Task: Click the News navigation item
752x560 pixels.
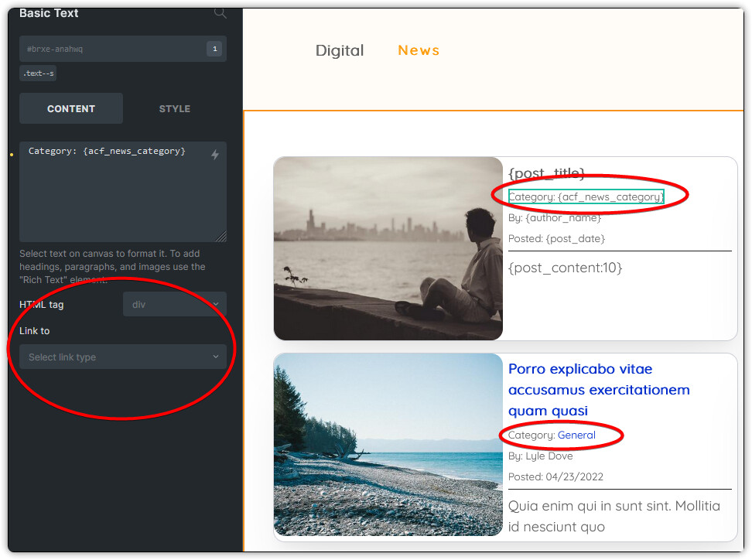Action: click(x=419, y=50)
